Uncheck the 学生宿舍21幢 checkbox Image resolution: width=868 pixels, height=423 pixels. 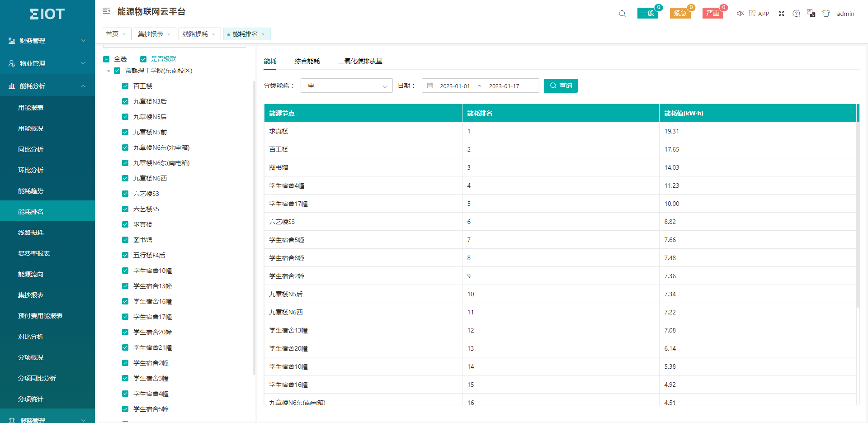[125, 347]
